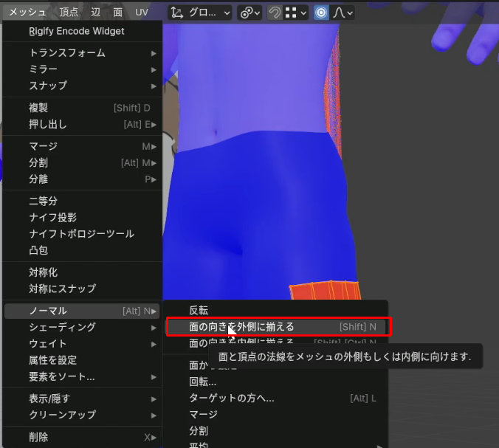This screenshot has width=499, height=448.
Task: Expand 要素をソート... submenu
Action: pos(83,377)
